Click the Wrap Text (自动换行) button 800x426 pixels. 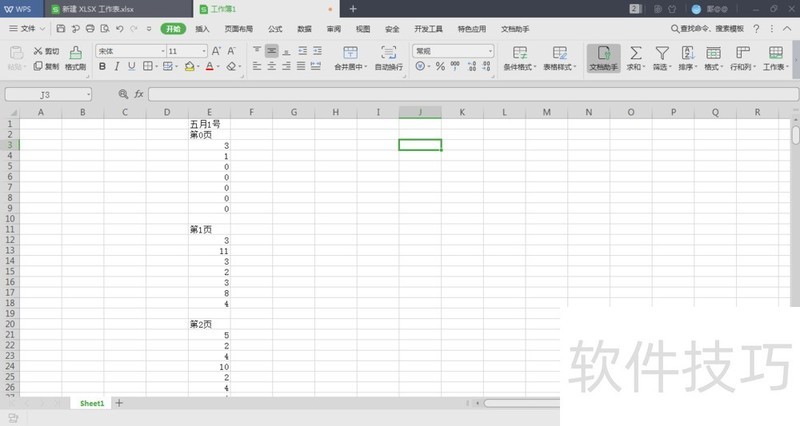389,58
